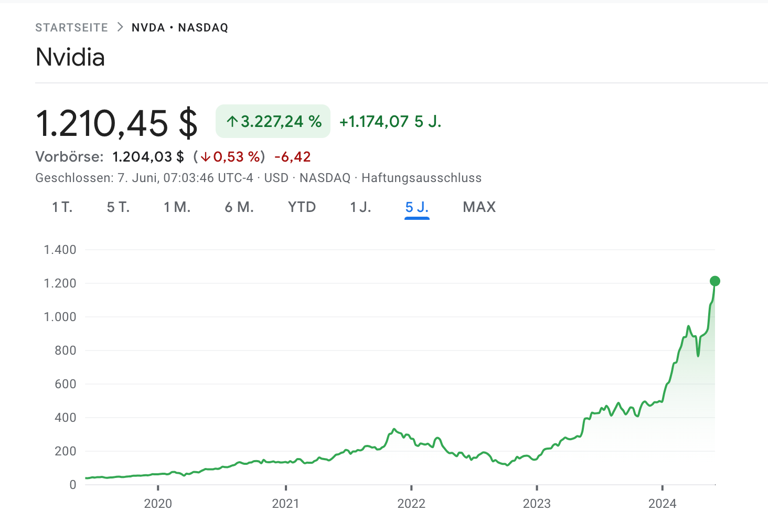Click the up arrow in percentage badge

pyautogui.click(x=232, y=122)
